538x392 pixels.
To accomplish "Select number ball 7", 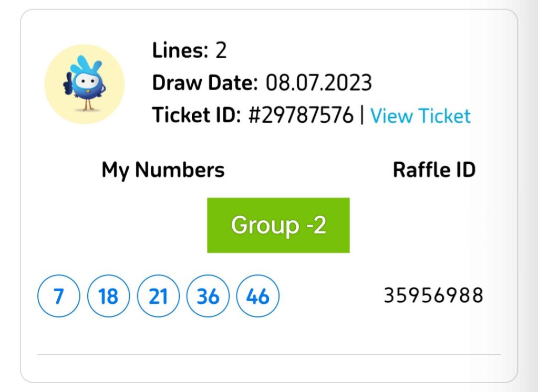I will pos(58,296).
